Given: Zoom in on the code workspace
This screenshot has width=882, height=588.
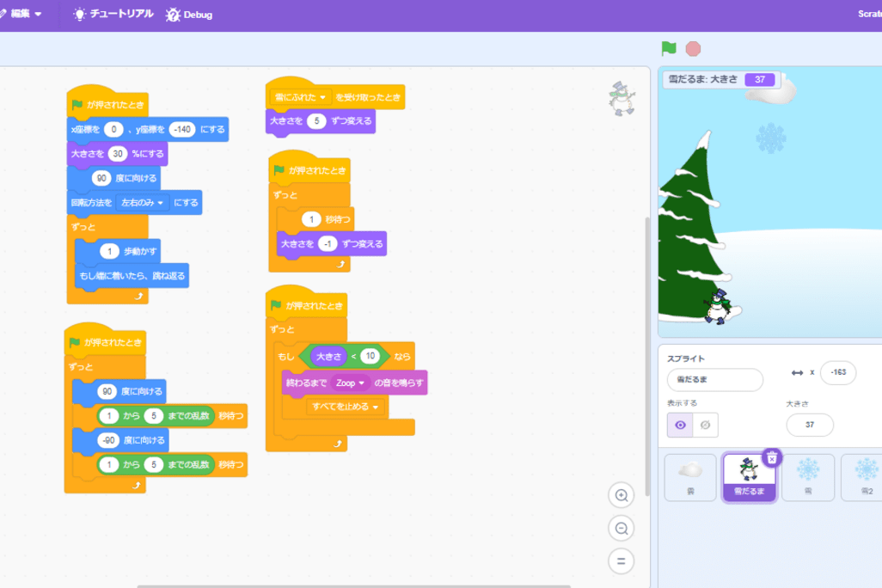Looking at the screenshot, I should coord(621,495).
